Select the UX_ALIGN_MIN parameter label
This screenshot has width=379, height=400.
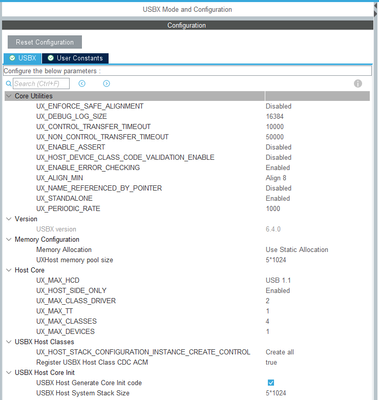[60, 178]
